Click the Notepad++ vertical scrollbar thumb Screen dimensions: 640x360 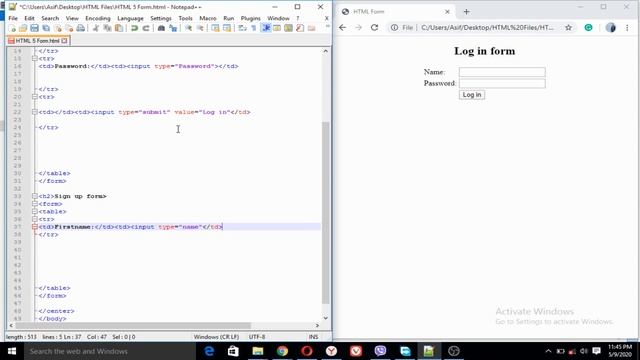pyautogui.click(x=325, y=212)
